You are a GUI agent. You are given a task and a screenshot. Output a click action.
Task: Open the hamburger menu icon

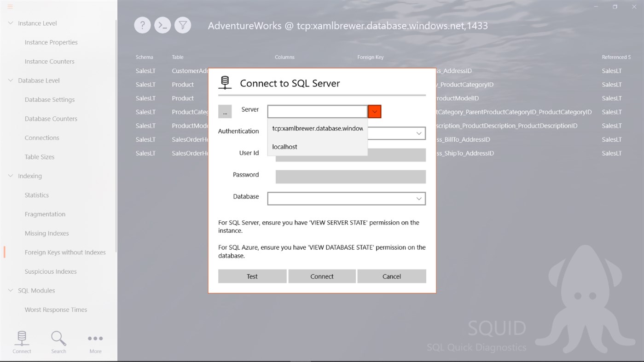[10, 6]
